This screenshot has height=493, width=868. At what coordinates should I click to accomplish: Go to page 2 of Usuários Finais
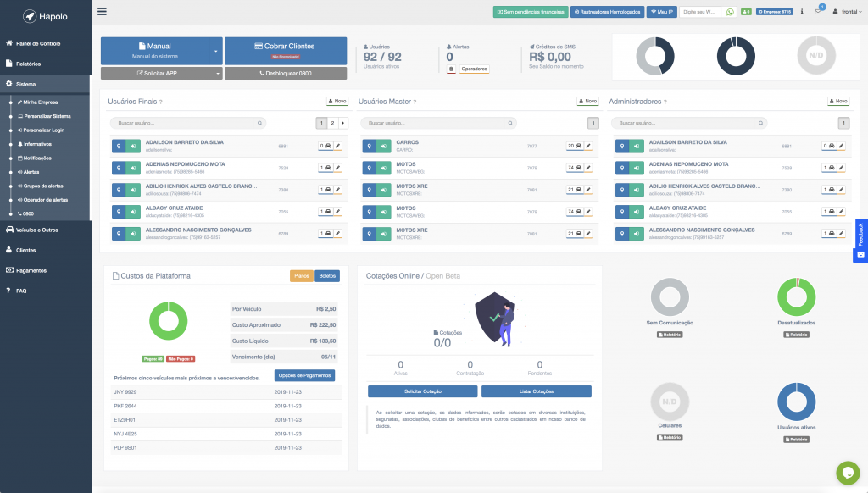[x=332, y=123]
